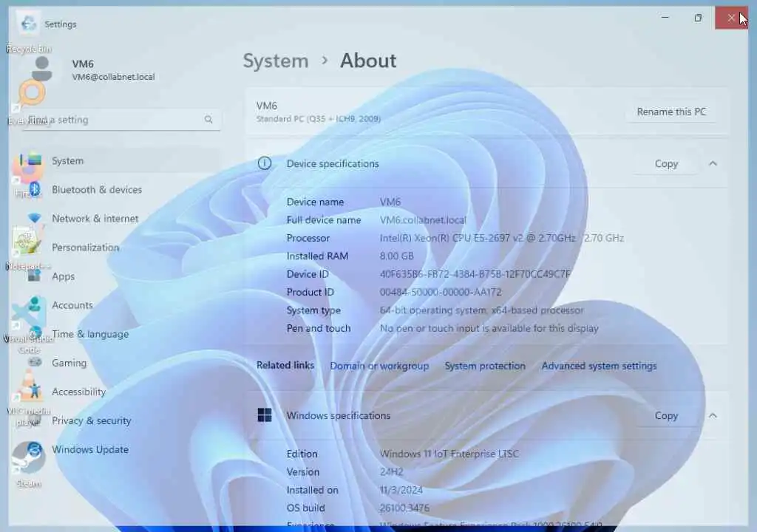757x532 pixels.
Task: Click the VM6@collabnet.local account name
Action: tap(113, 77)
